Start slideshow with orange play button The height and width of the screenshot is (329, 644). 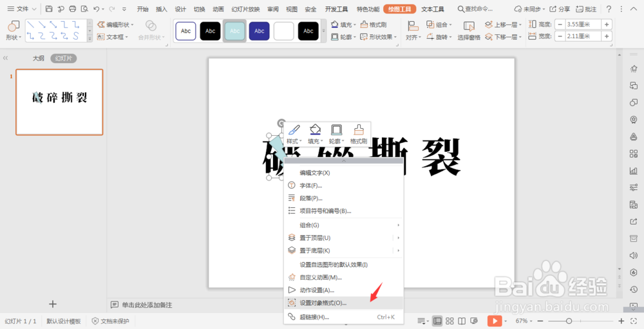[x=495, y=321]
